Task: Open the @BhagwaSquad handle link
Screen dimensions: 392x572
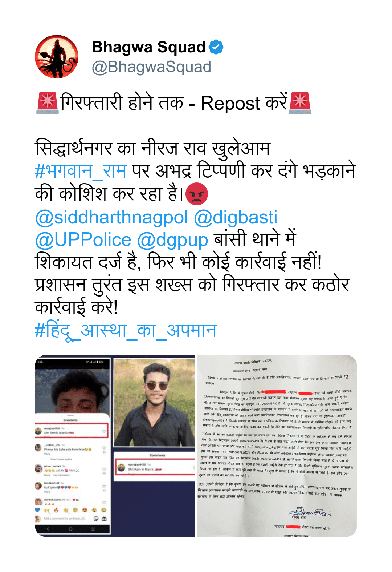Action: (151, 67)
